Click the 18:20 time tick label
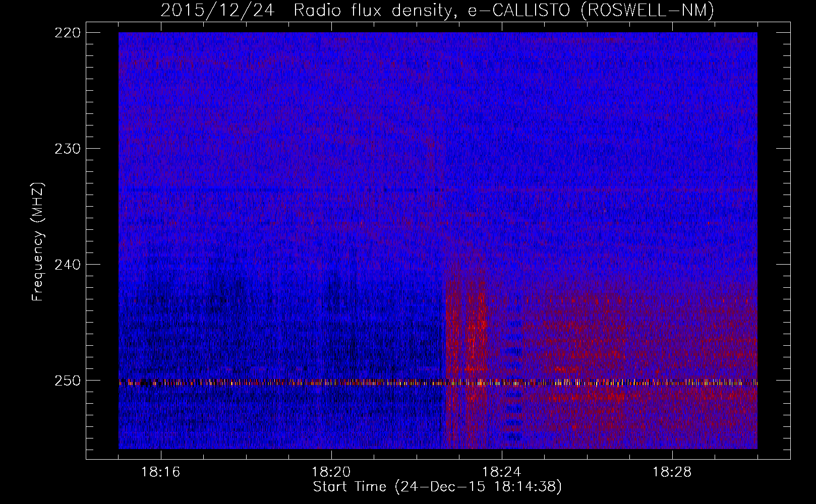Viewport: 816px width, 504px height. (331, 472)
